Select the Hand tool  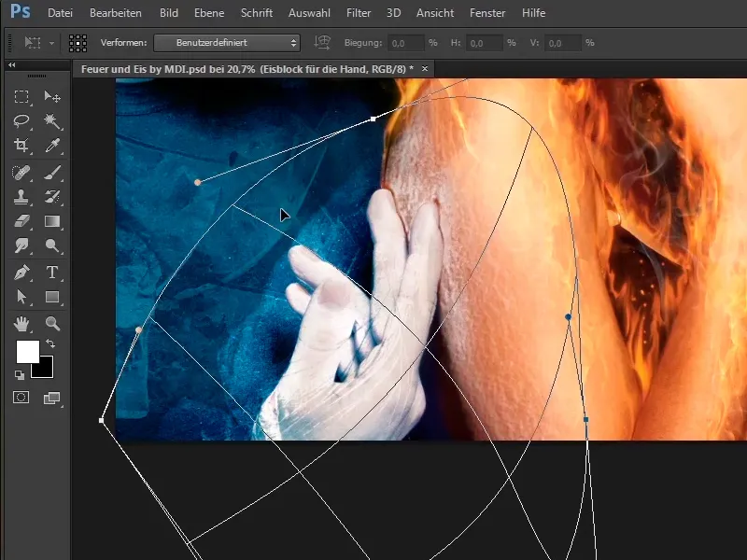pos(21,324)
